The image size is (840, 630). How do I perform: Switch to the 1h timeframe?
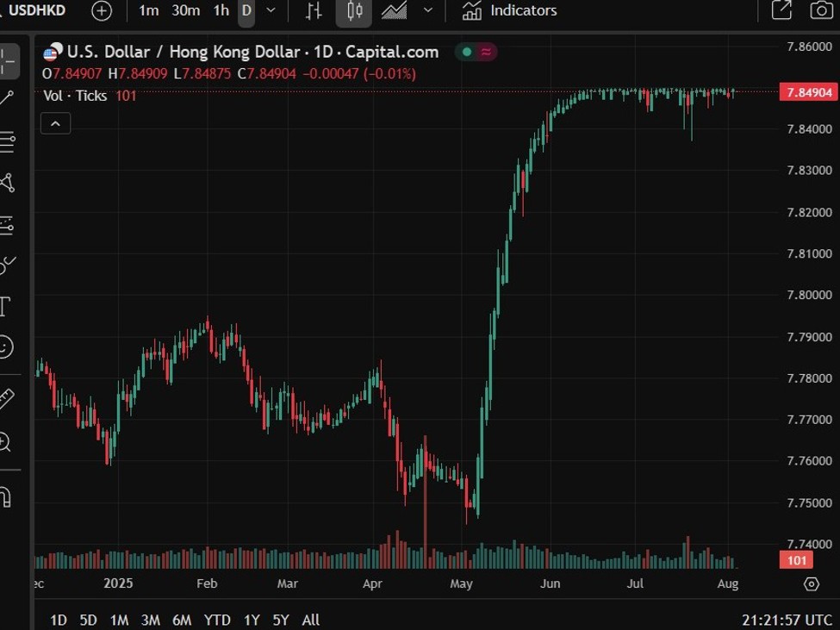(220, 10)
